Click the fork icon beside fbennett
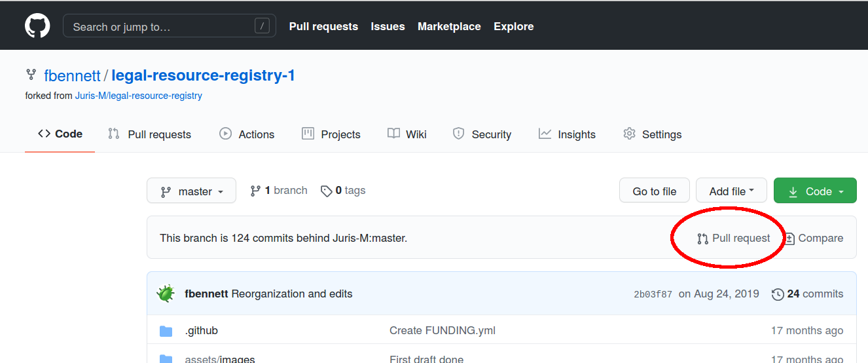Viewport: 868px width, 363px height. point(31,75)
